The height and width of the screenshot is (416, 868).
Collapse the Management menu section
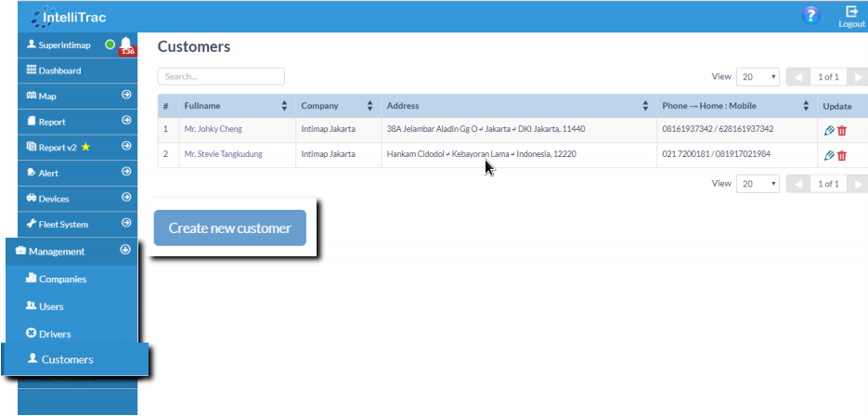click(x=126, y=250)
